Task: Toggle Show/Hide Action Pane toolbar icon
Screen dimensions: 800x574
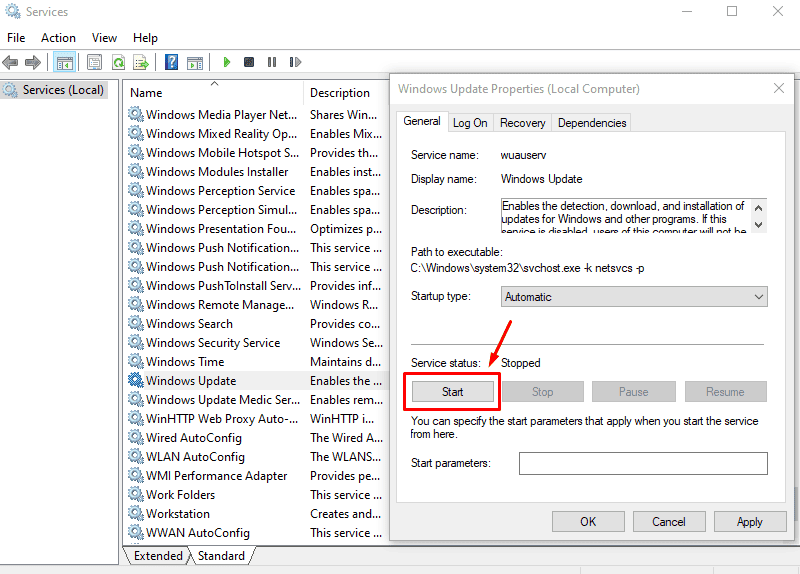Action: click(x=195, y=63)
